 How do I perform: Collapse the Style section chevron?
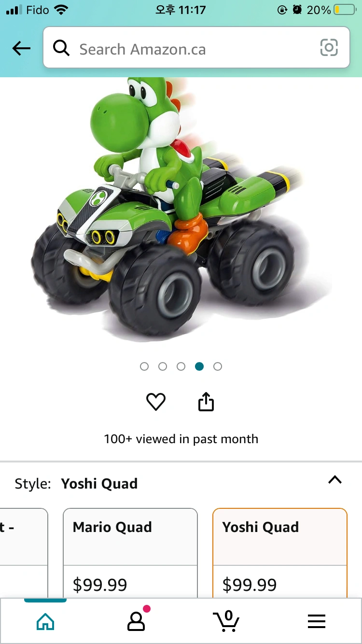335,480
